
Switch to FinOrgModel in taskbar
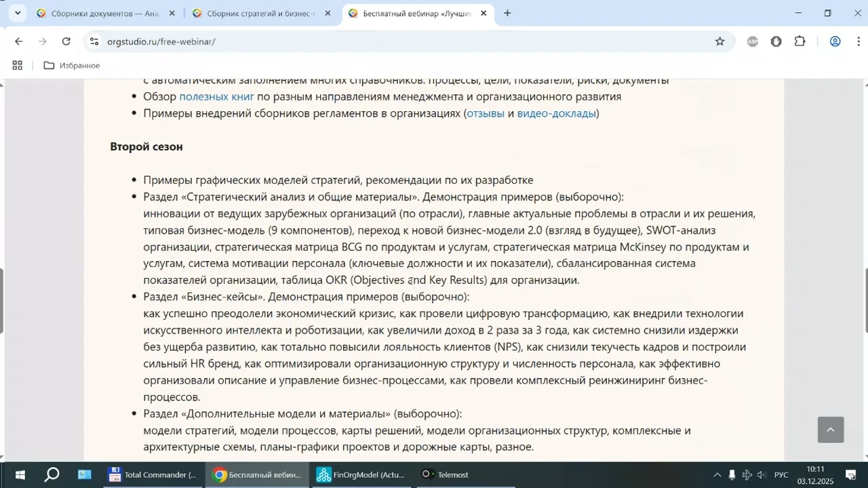362,474
